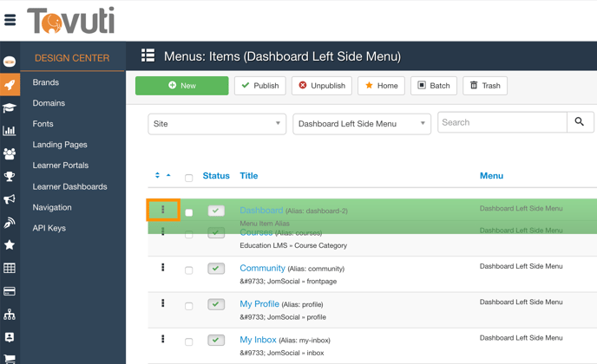Select Landing Pages in Design Center
Viewport: 597px width, 364px height.
tap(60, 145)
